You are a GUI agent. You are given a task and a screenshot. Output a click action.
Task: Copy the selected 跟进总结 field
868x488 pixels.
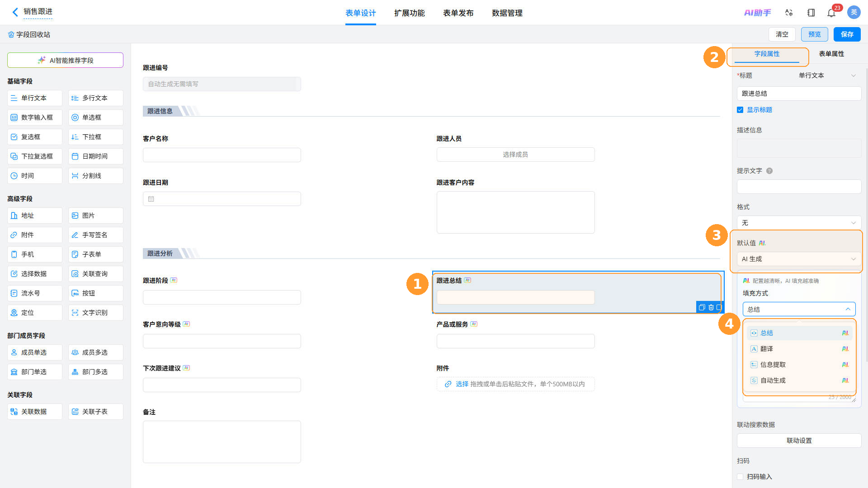(x=702, y=307)
